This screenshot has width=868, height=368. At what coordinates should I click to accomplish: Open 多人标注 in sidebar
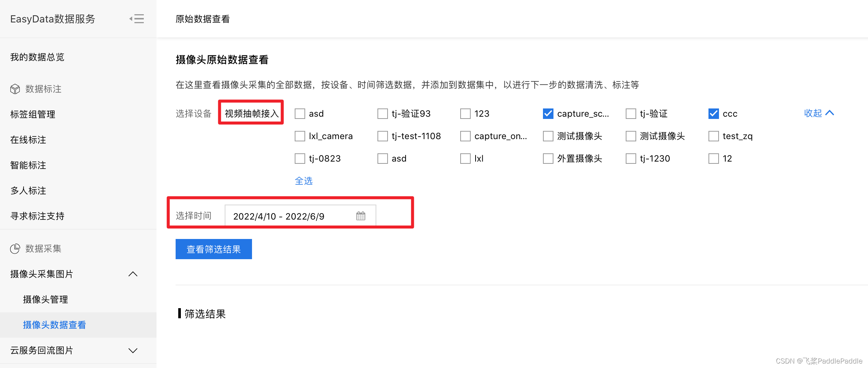[x=28, y=191]
